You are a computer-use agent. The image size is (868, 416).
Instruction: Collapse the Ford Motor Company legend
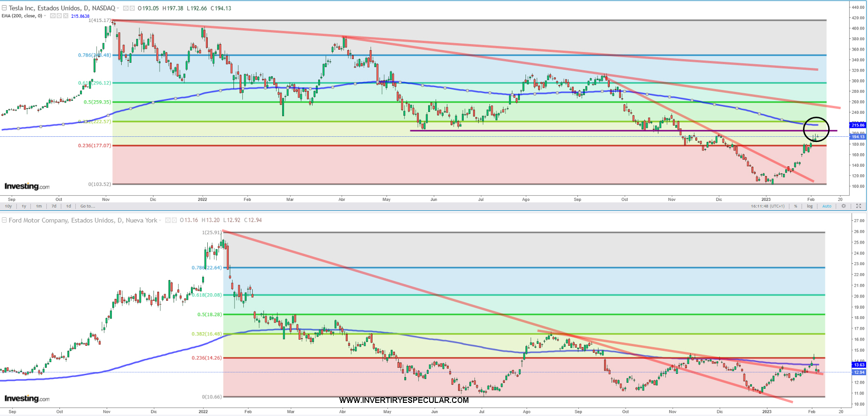(x=4, y=220)
